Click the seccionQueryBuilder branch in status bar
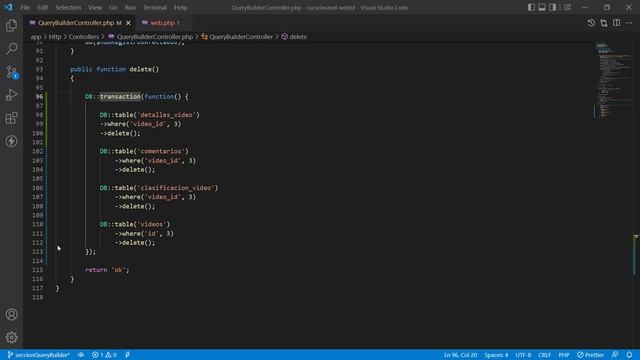This screenshot has width=640, height=360. pyautogui.click(x=39, y=355)
